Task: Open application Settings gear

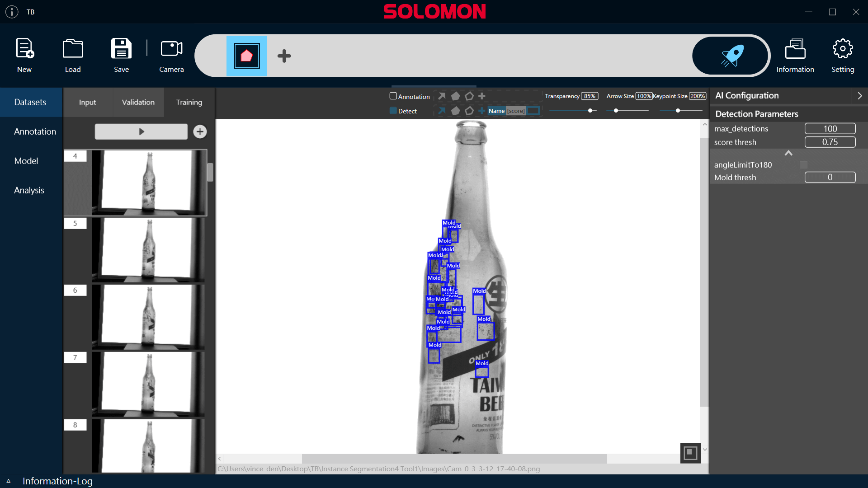Action: click(843, 54)
